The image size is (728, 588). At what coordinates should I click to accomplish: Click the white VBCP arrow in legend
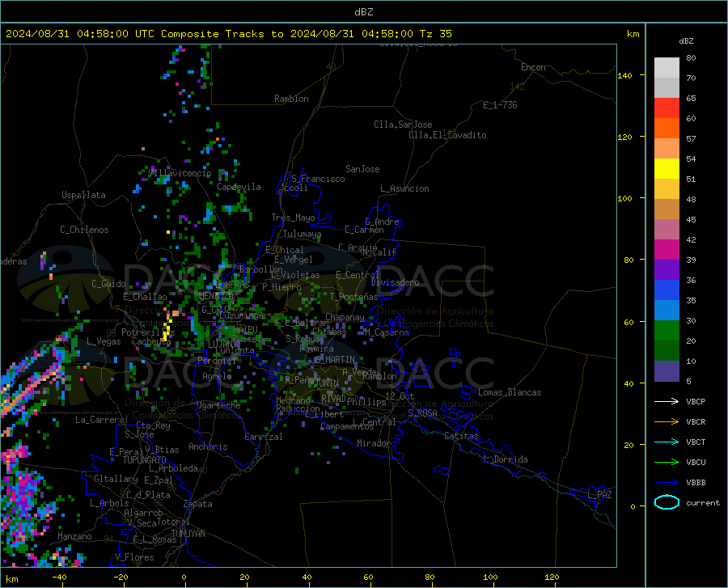(x=667, y=401)
